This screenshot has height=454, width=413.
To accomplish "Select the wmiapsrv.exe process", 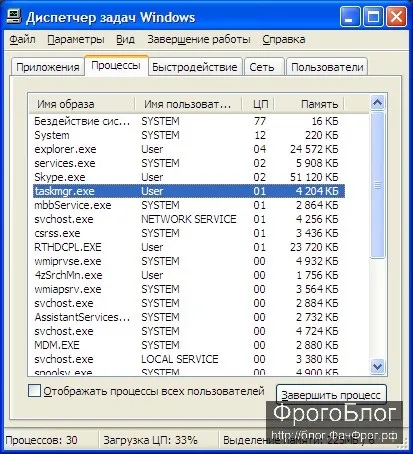I will tap(189, 289).
